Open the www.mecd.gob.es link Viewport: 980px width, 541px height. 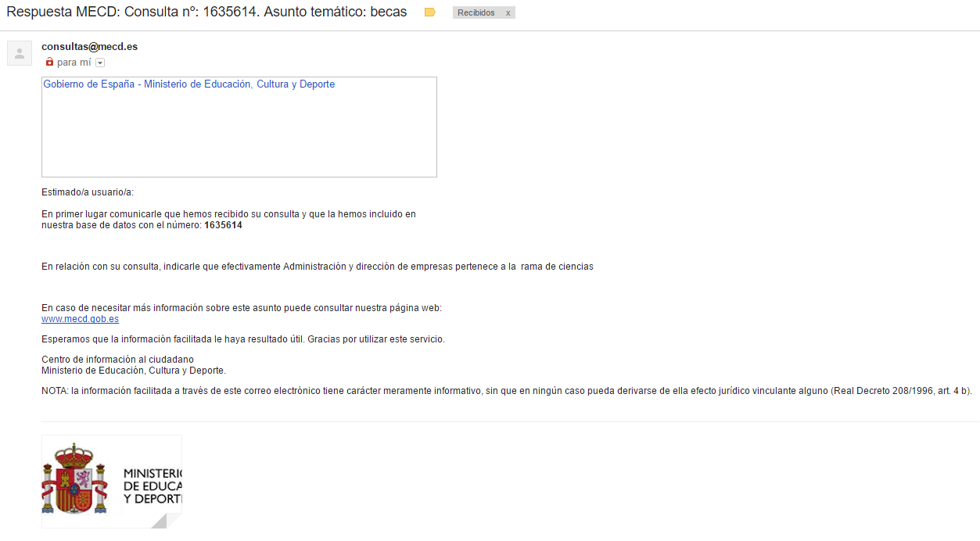click(x=80, y=319)
